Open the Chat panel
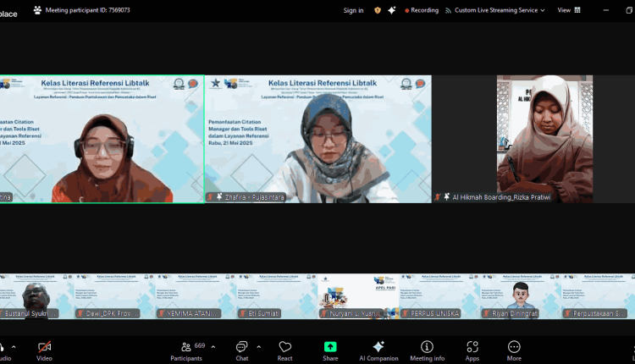The height and width of the screenshot is (364, 635). (242, 351)
